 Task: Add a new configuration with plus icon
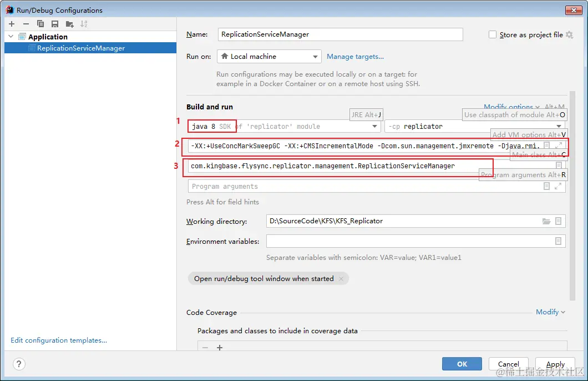(12, 24)
